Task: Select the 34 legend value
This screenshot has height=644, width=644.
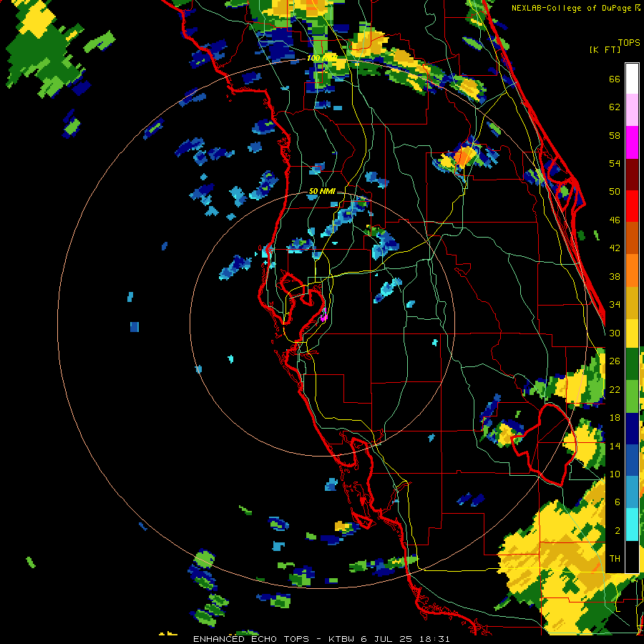Action: [615, 305]
